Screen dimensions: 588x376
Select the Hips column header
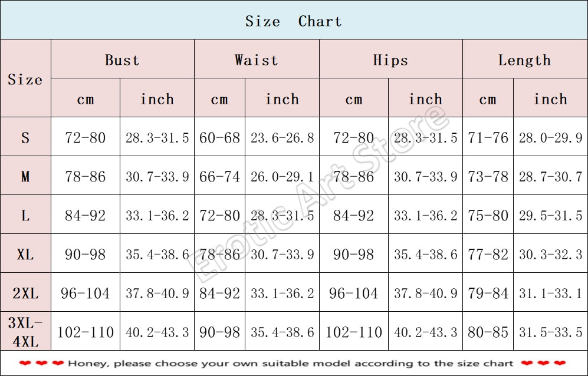390,60
